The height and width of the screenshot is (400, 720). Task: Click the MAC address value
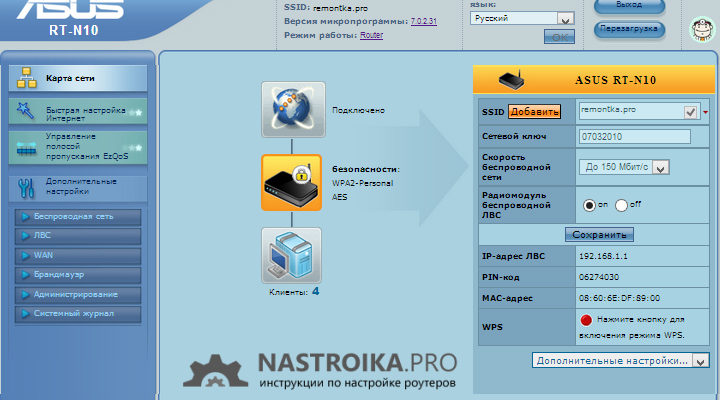[x=619, y=299]
